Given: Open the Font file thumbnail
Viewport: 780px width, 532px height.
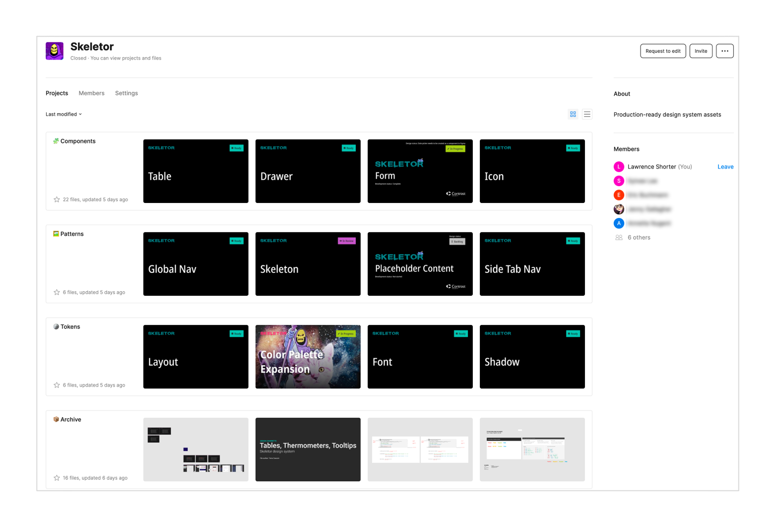Looking at the screenshot, I should pos(420,357).
